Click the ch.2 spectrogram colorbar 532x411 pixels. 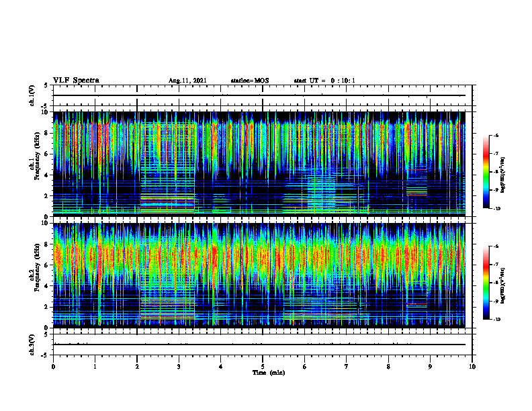[x=486, y=283]
